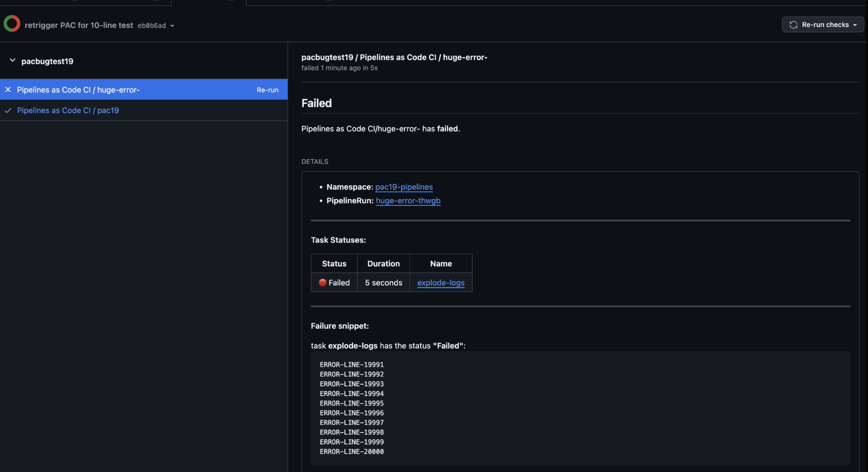Select Pipelines as Code CI / huge-error- check

pos(78,90)
